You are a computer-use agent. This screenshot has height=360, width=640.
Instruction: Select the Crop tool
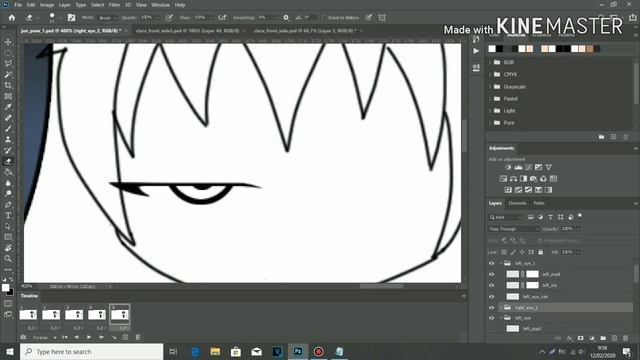(x=8, y=85)
